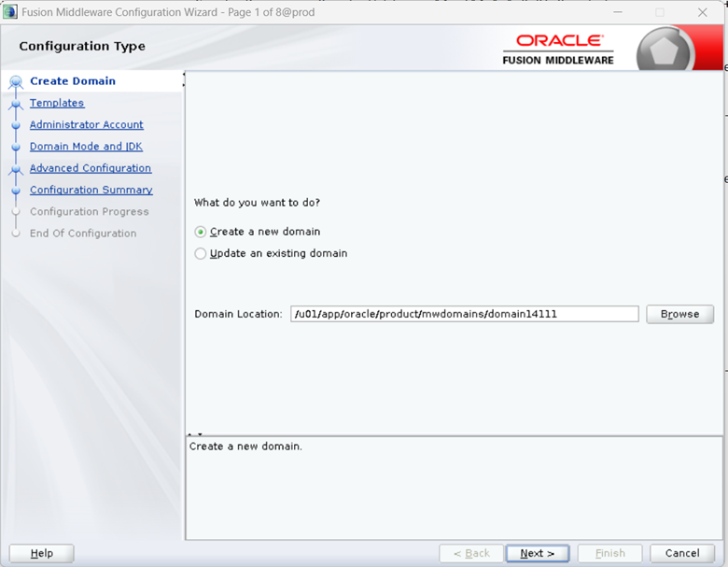Viewport: 728px width, 567px height.
Task: Click the wizard app icon in title bar
Action: point(10,12)
